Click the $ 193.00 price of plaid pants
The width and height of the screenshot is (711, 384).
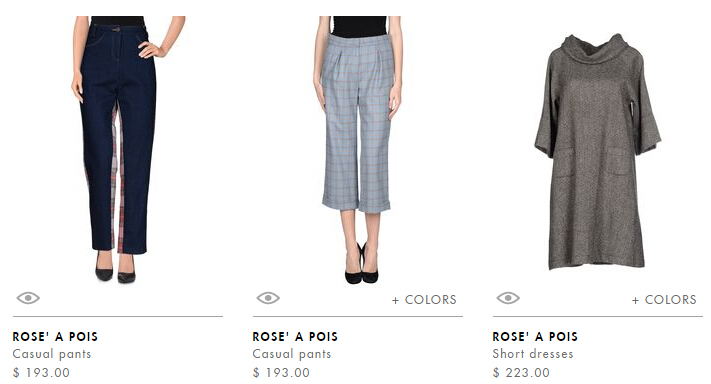pyautogui.click(x=281, y=373)
